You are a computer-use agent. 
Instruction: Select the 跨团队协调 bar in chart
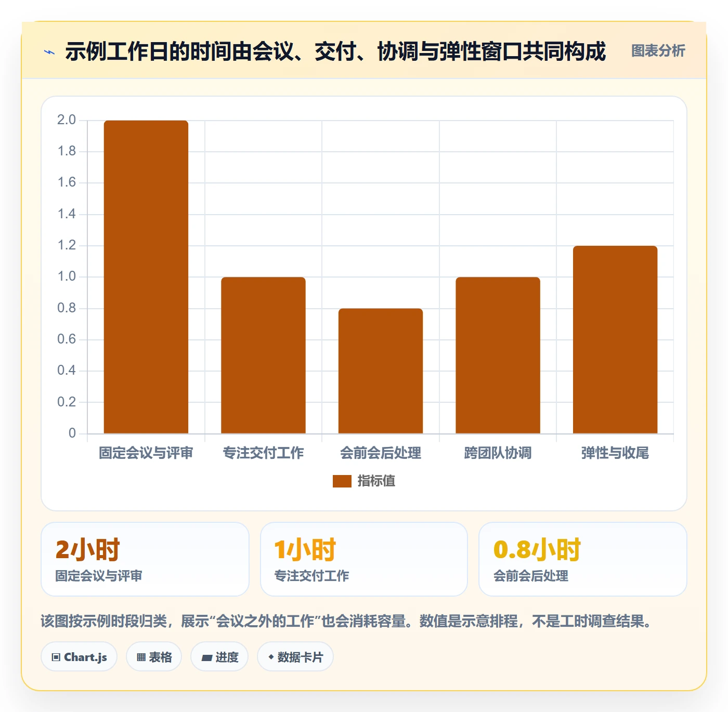tap(498, 355)
